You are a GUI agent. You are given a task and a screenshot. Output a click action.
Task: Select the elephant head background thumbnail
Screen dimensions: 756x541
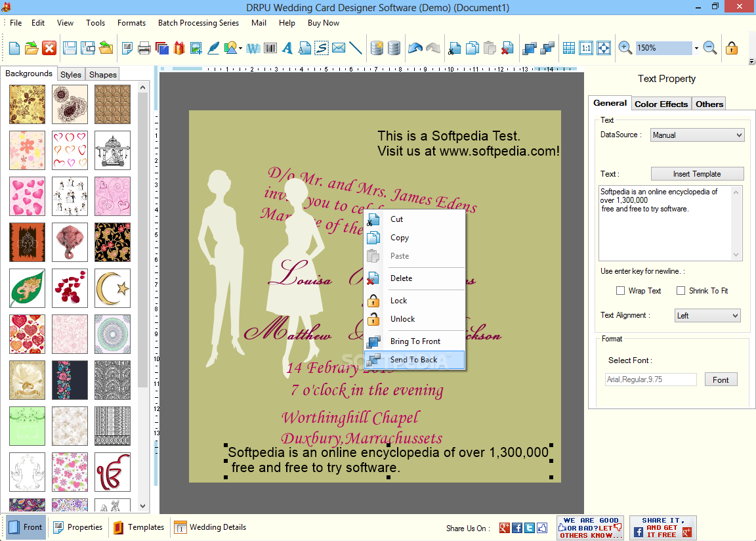click(x=70, y=242)
